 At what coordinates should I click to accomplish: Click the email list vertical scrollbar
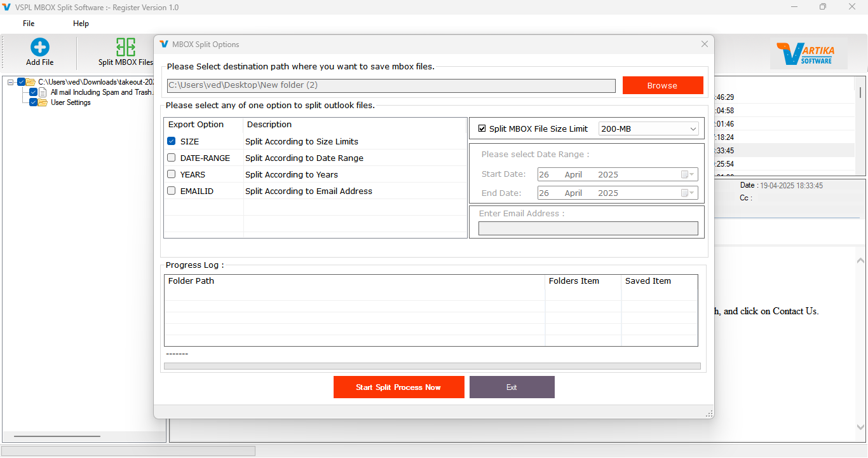[x=860, y=92]
